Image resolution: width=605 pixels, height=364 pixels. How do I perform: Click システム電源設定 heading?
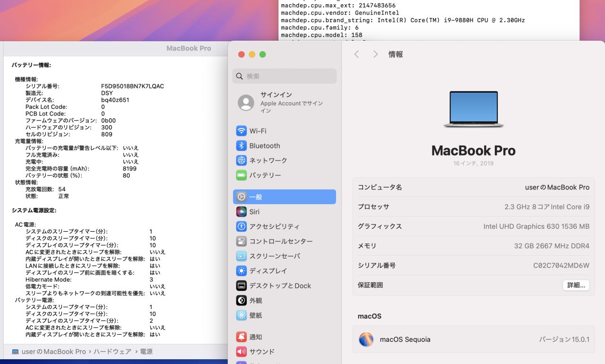coord(34,210)
